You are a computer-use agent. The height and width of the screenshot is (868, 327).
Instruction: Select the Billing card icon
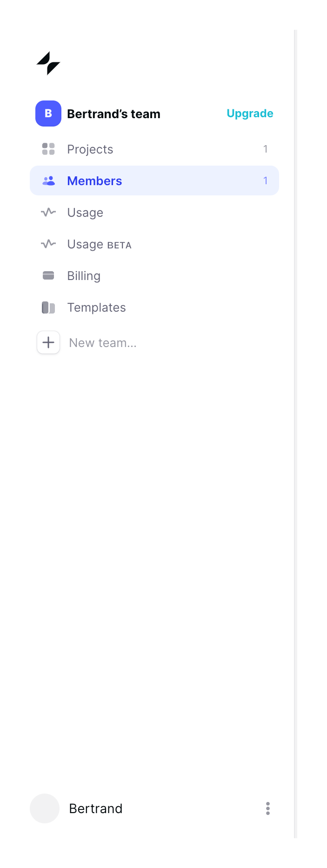point(48,275)
